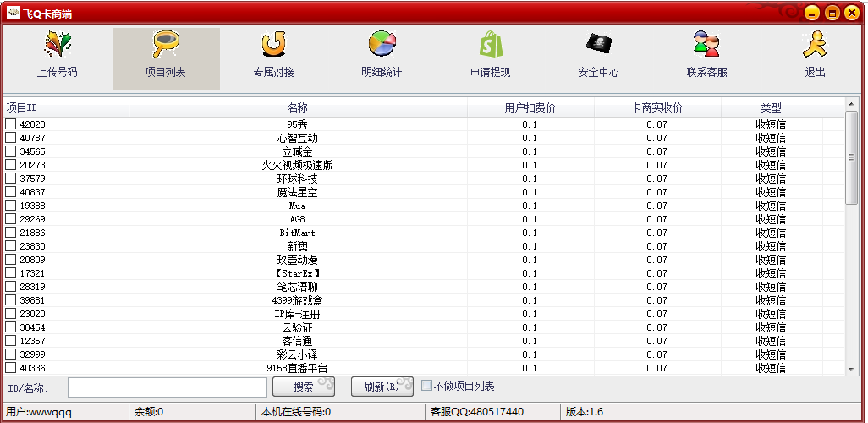Check the box for project 42020
Screen dimensions: 868x423
click(11, 124)
